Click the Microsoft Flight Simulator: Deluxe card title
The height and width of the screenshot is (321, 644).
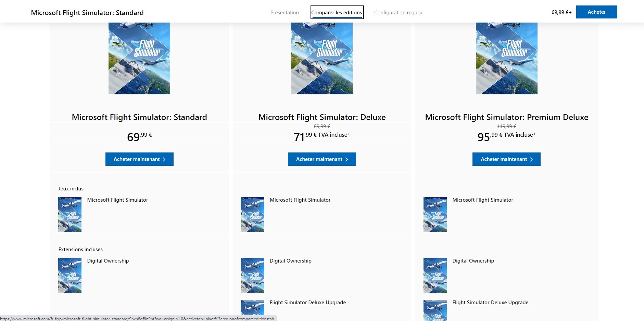click(322, 117)
